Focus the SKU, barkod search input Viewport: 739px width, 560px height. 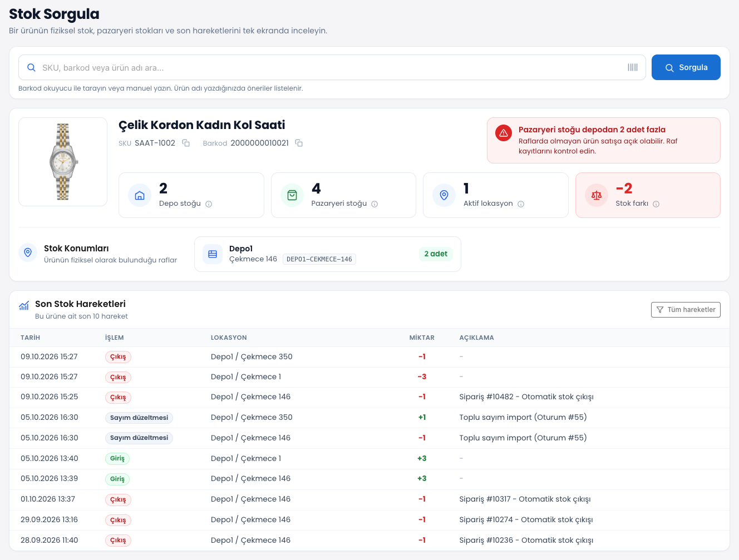pos(332,67)
